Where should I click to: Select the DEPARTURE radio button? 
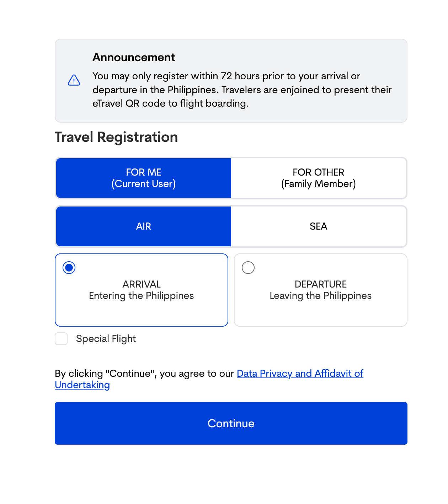248,268
